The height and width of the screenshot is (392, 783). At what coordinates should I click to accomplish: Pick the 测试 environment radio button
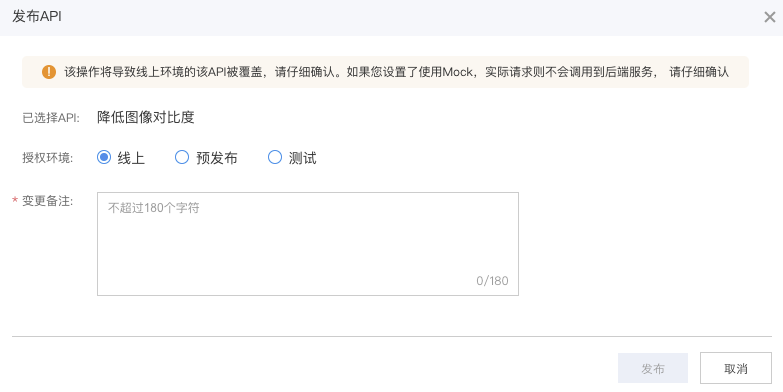pos(275,157)
